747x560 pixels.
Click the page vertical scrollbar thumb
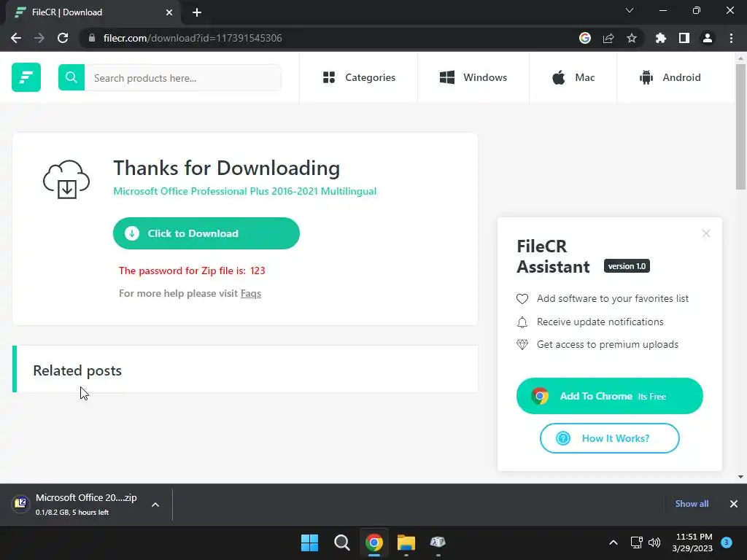click(740, 127)
